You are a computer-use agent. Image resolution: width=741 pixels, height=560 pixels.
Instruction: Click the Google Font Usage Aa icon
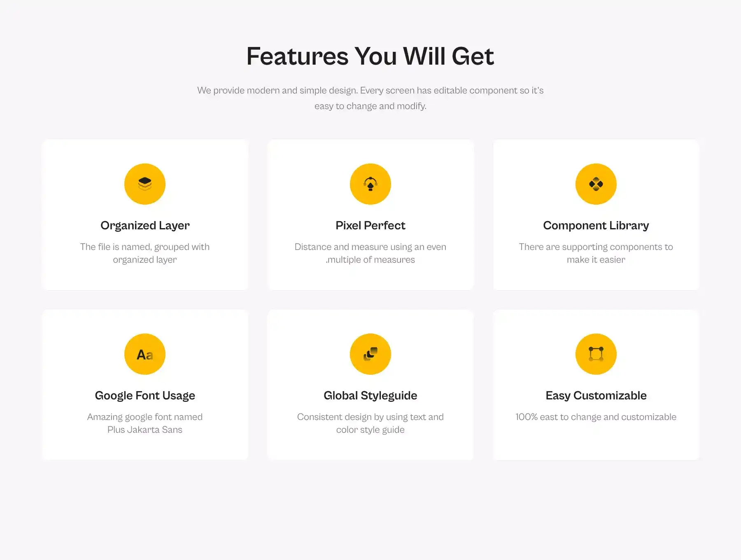point(145,354)
